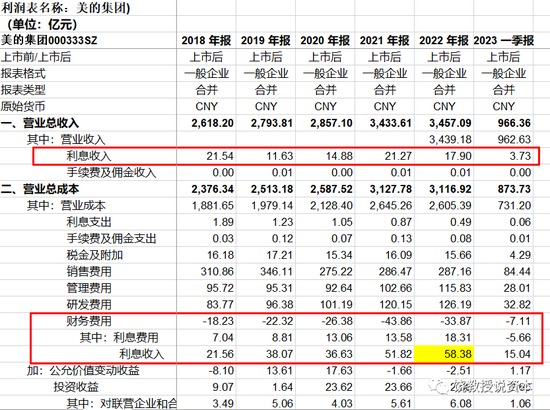Select the 2021 年报 column header cell
550x410 pixels.
pos(384,41)
